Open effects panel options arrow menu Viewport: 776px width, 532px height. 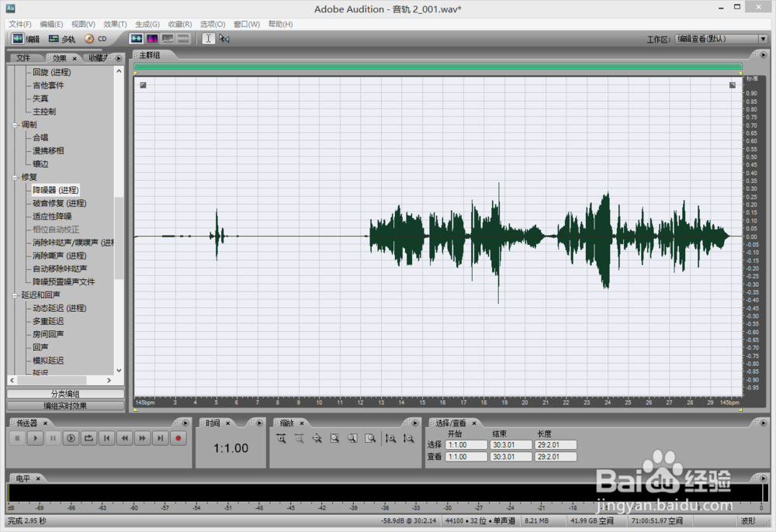pyautogui.click(x=118, y=58)
